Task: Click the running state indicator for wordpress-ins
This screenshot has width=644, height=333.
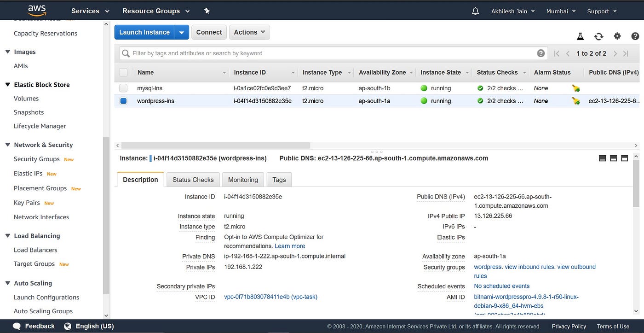Action: pyautogui.click(x=424, y=101)
